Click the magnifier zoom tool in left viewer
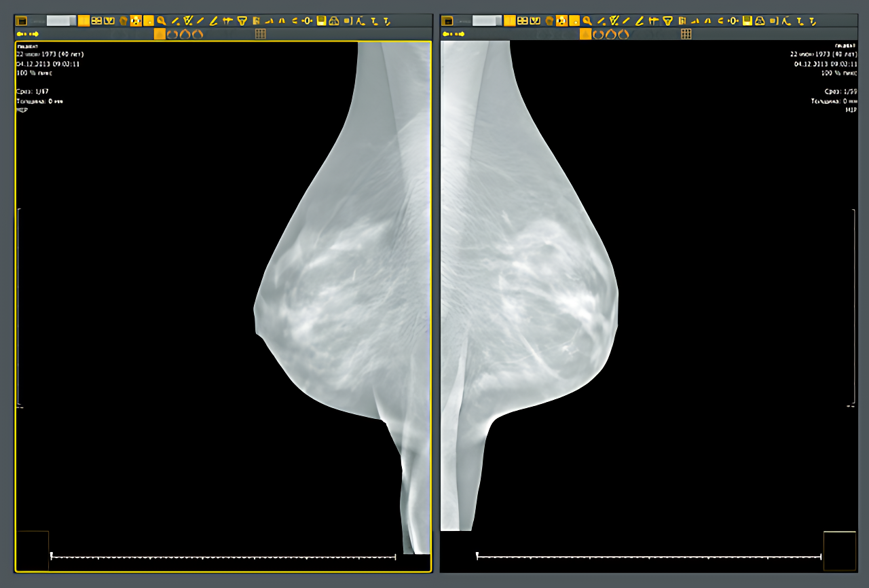 point(161,21)
